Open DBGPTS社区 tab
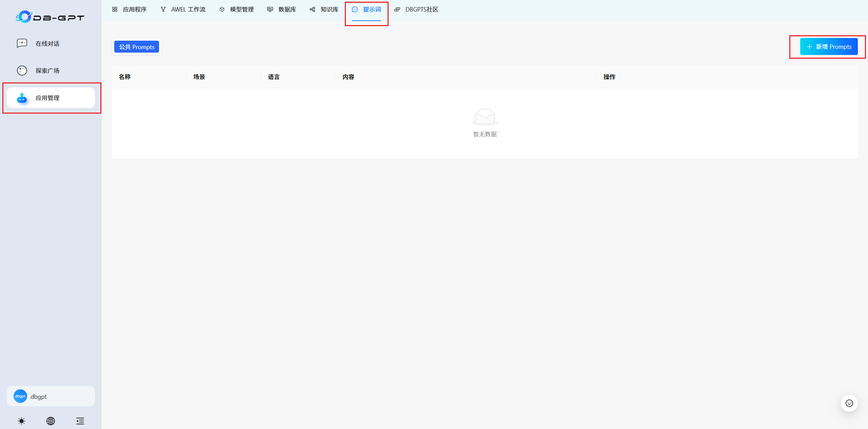Viewport: 868px width, 429px height. click(416, 9)
